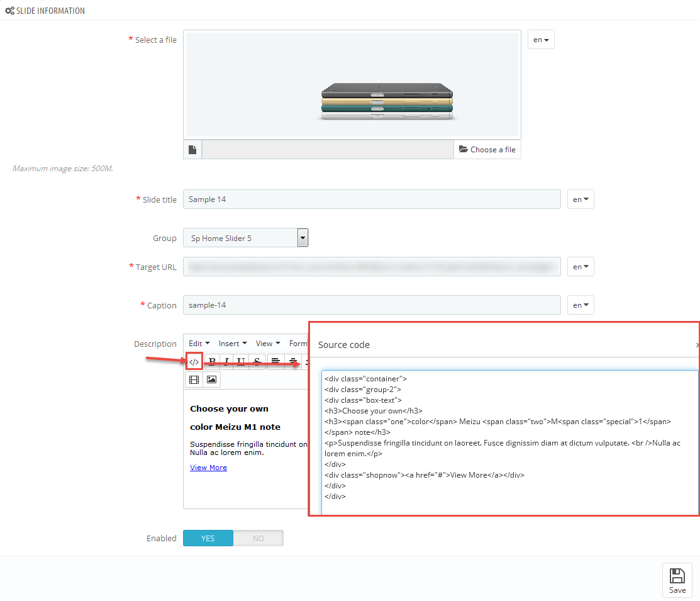Align text center in Description editor
This screenshot has width=700, height=601.
tap(293, 362)
